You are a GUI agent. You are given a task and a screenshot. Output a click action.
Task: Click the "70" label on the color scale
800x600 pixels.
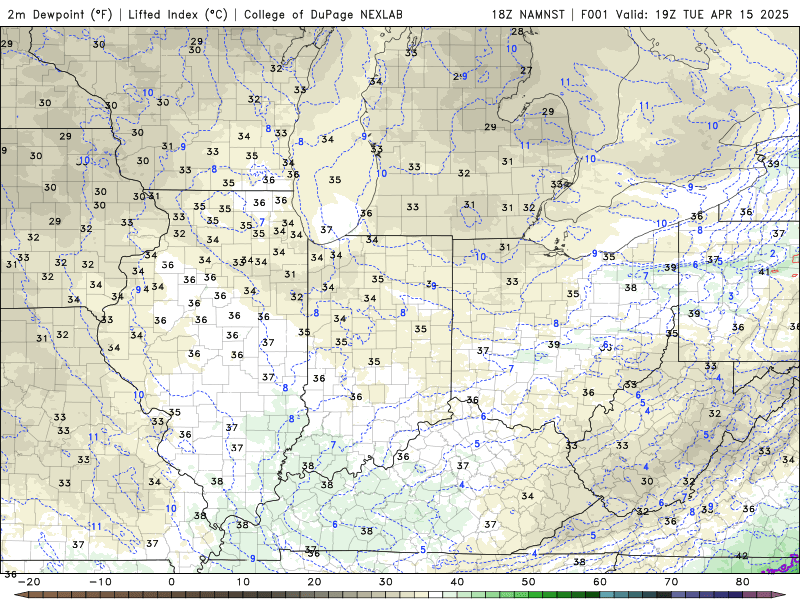[671, 582]
